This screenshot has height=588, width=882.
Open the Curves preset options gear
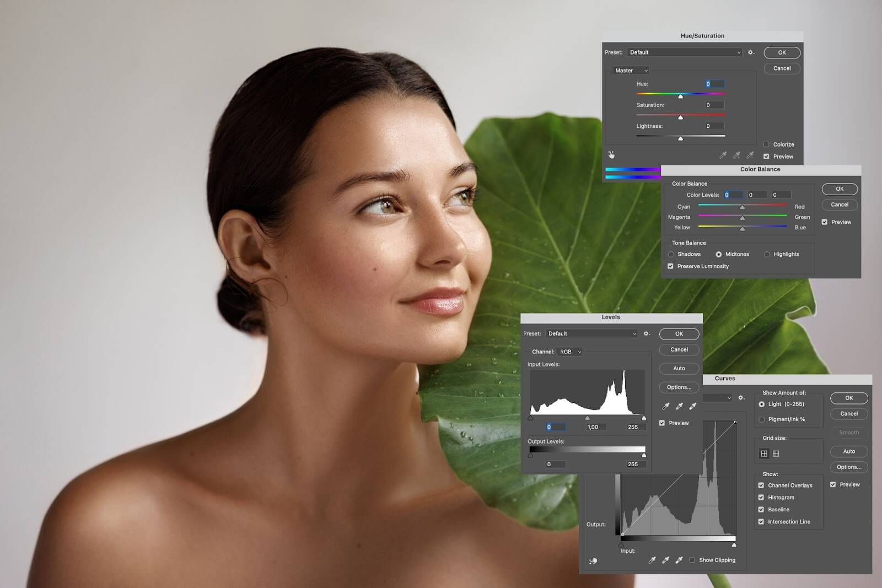(x=741, y=397)
